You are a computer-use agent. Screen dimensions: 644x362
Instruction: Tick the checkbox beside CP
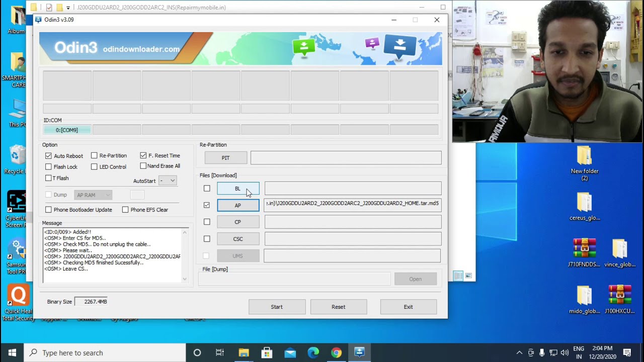(207, 222)
